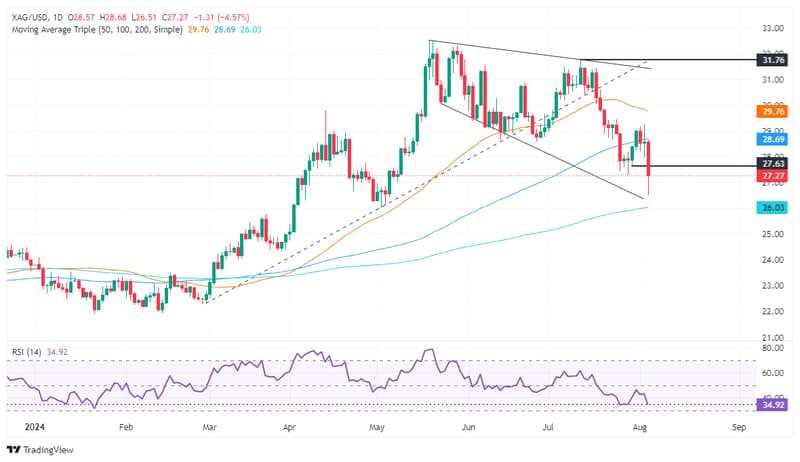Click the 27.63 horizontal line label

coord(772,164)
